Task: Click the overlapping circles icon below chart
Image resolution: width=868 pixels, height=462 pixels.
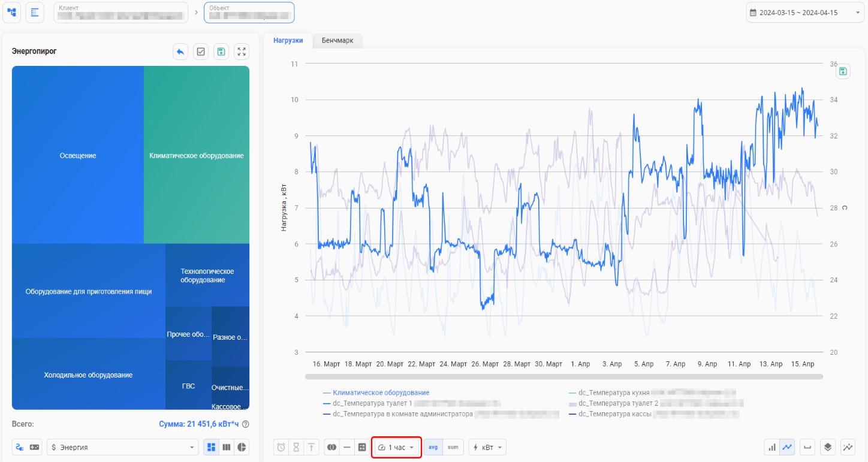Action: tap(331, 447)
